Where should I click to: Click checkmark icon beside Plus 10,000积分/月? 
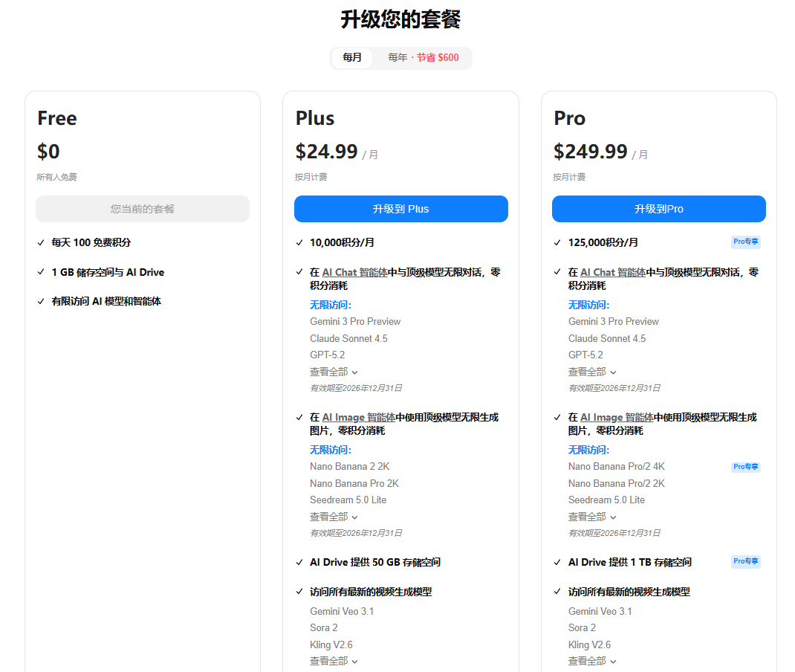tap(299, 242)
